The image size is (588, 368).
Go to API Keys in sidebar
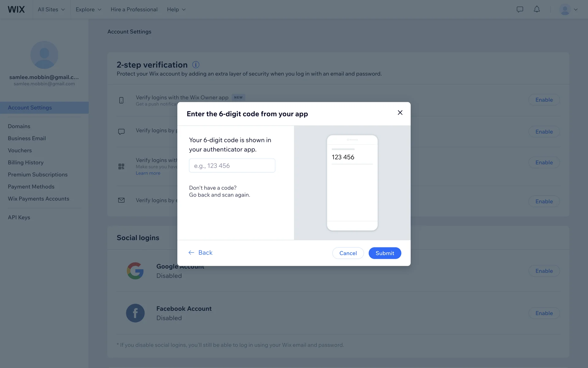pos(19,217)
